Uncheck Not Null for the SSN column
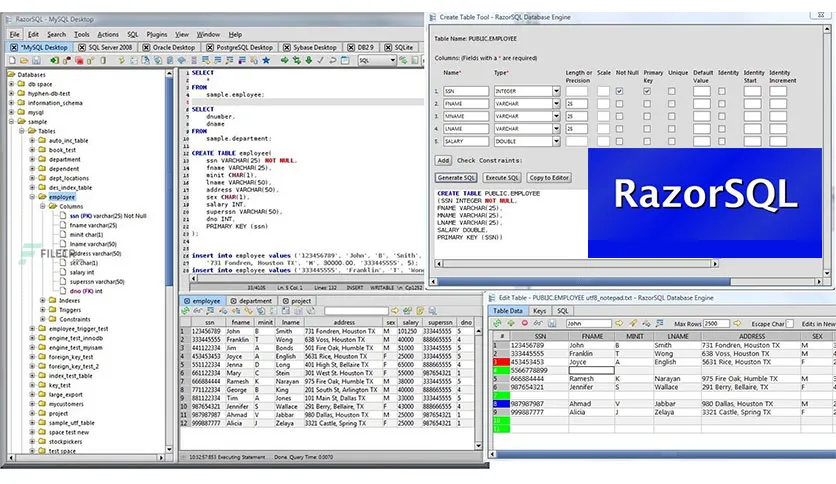 pos(619,91)
